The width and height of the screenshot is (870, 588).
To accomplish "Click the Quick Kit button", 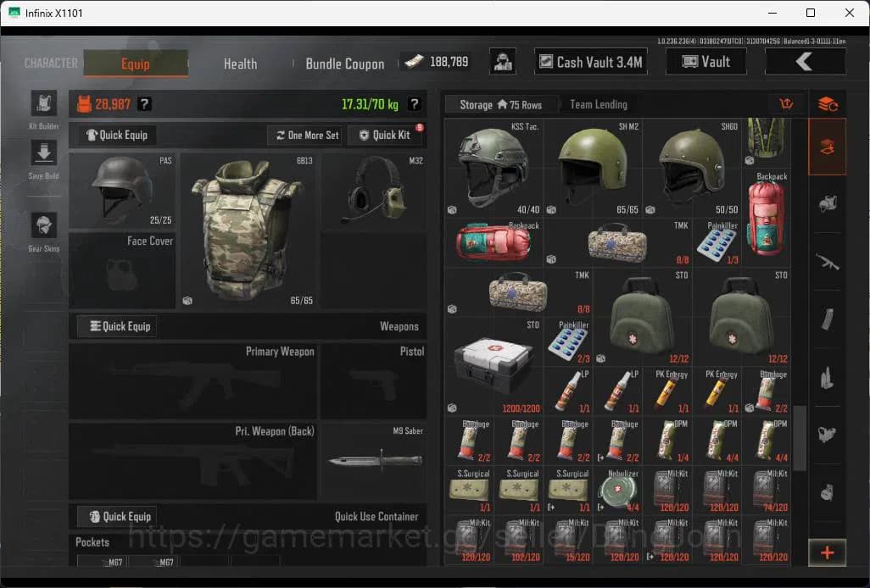I will (x=386, y=135).
